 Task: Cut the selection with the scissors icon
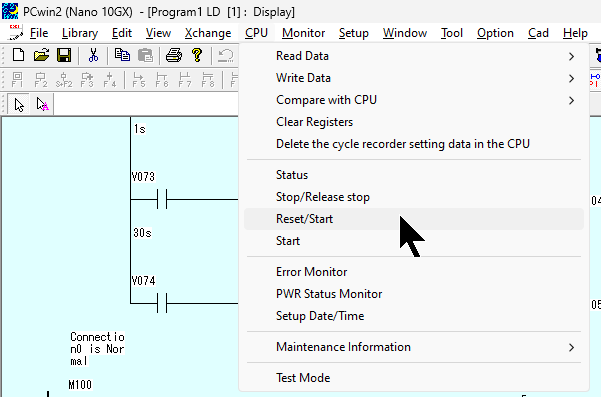click(93, 55)
